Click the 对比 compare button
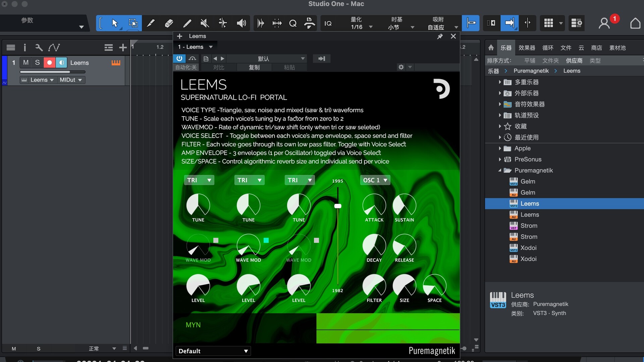The image size is (644, 362). (x=219, y=67)
